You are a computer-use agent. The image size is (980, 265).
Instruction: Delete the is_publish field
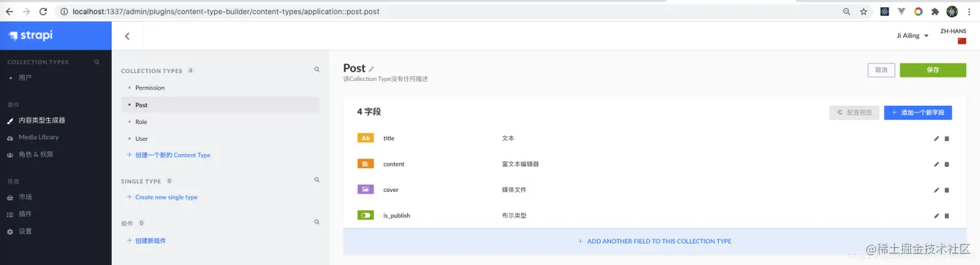pos(947,215)
